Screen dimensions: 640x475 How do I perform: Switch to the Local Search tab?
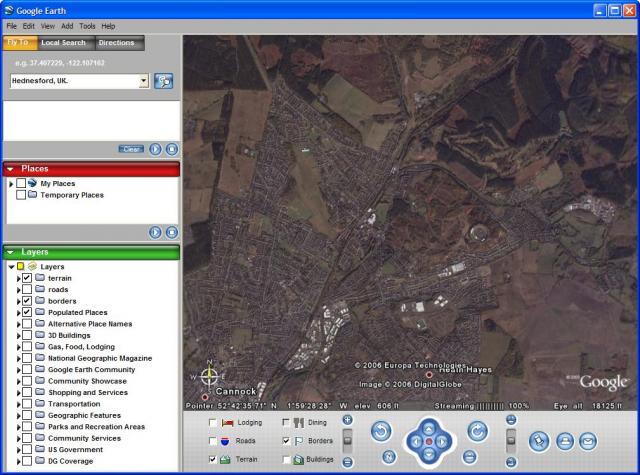pyautogui.click(x=64, y=43)
